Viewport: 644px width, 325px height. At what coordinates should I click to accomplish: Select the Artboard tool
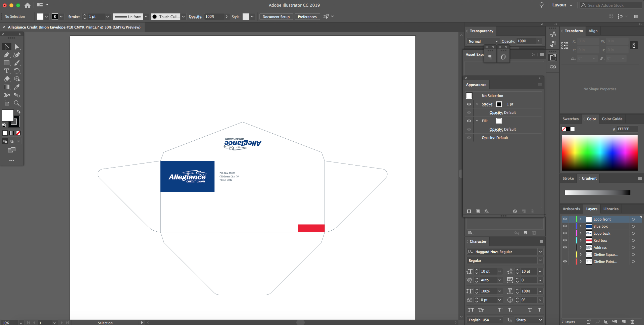[x=7, y=103]
